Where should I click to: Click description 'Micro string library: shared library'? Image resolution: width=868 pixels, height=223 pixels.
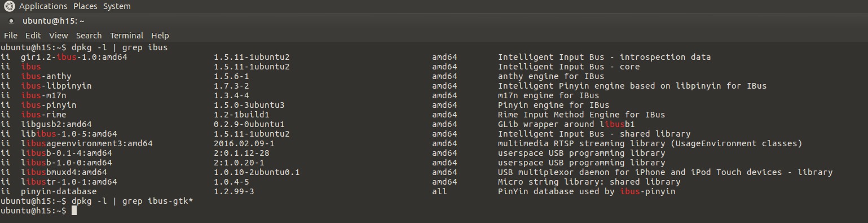(589, 182)
